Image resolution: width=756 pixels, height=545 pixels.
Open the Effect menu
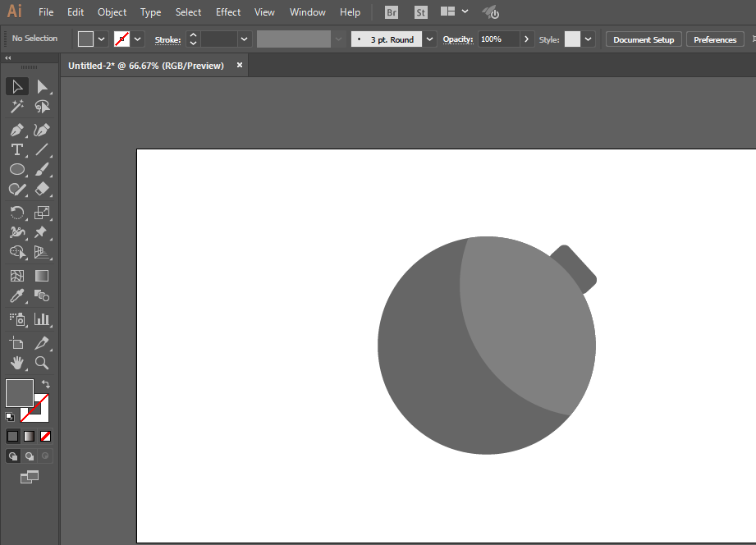pyautogui.click(x=228, y=12)
